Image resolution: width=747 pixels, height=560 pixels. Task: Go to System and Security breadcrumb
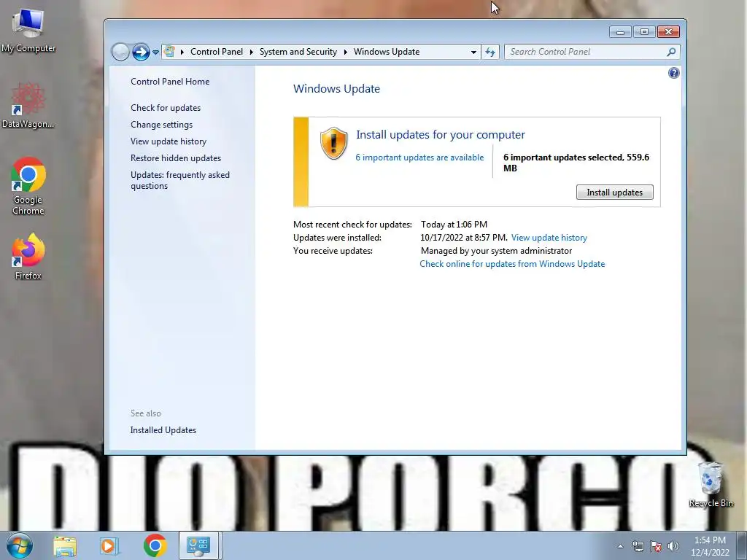(x=298, y=52)
